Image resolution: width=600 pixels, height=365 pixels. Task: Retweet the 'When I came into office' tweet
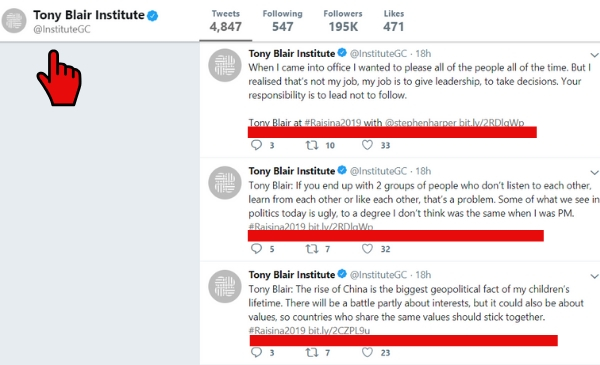click(312, 145)
